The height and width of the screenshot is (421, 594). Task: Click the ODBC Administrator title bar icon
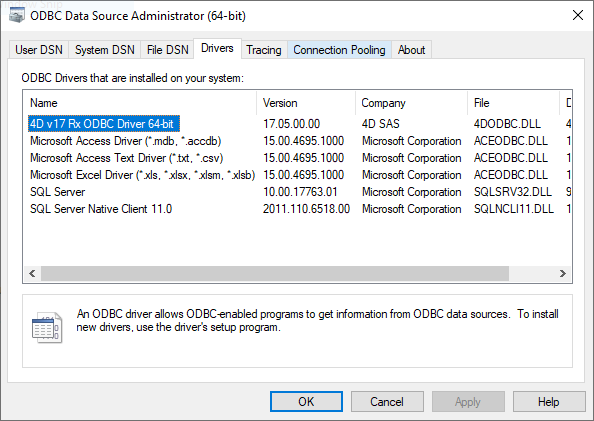17,16
